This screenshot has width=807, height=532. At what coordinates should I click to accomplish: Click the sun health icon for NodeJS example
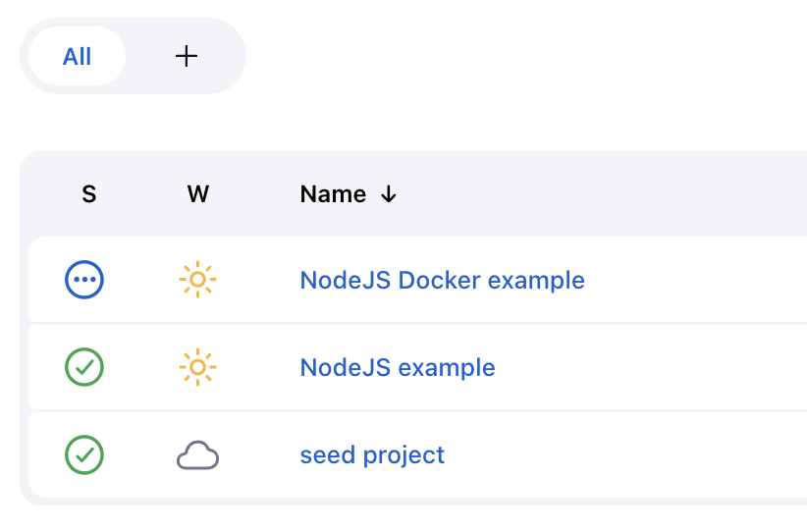[x=197, y=367]
